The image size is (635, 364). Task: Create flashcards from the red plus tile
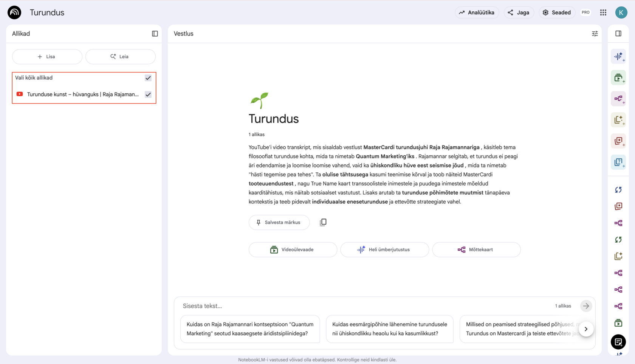[618, 141]
